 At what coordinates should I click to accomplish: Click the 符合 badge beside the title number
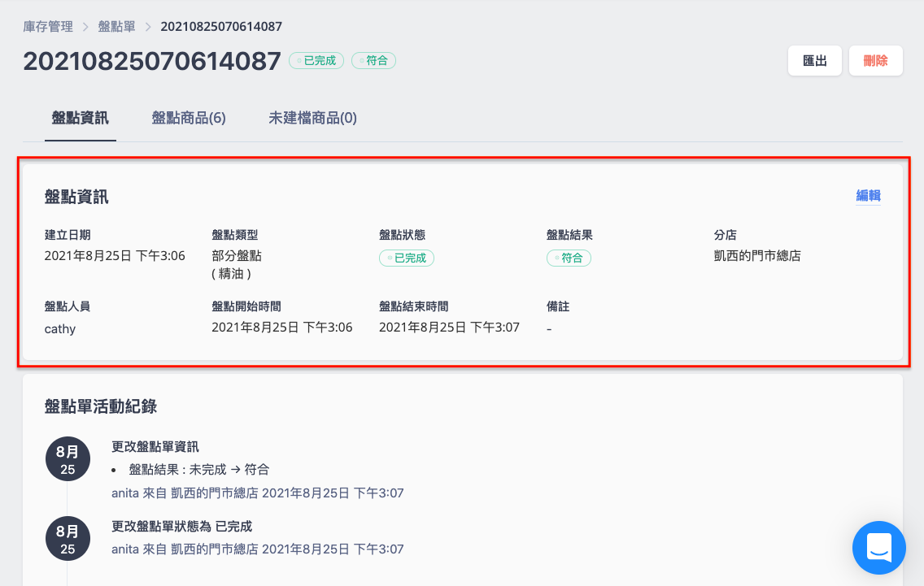(x=373, y=61)
